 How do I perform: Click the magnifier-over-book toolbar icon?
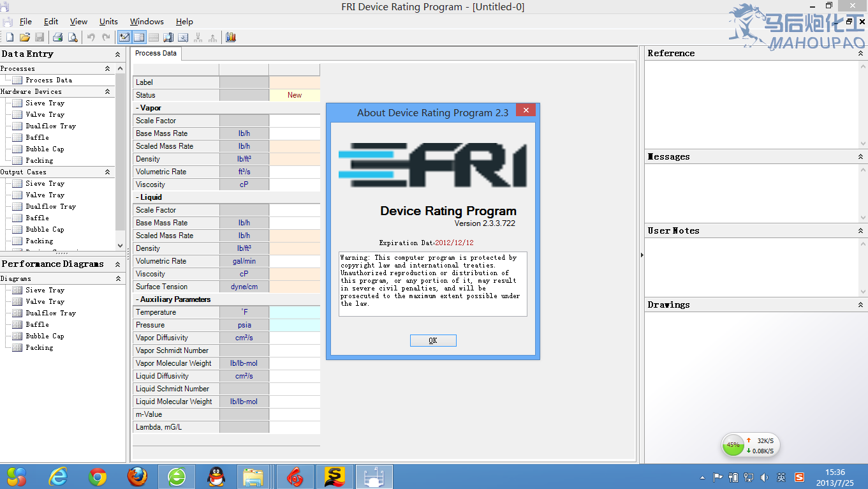[168, 38]
